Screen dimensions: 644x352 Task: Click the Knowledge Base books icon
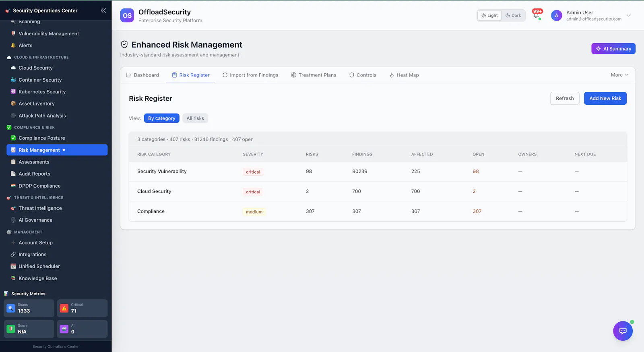(x=13, y=278)
